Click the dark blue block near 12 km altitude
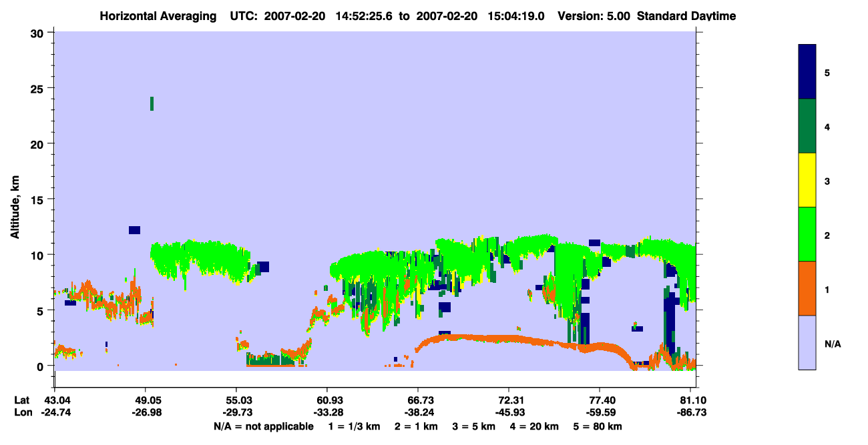868x445 pixels. coord(134,230)
